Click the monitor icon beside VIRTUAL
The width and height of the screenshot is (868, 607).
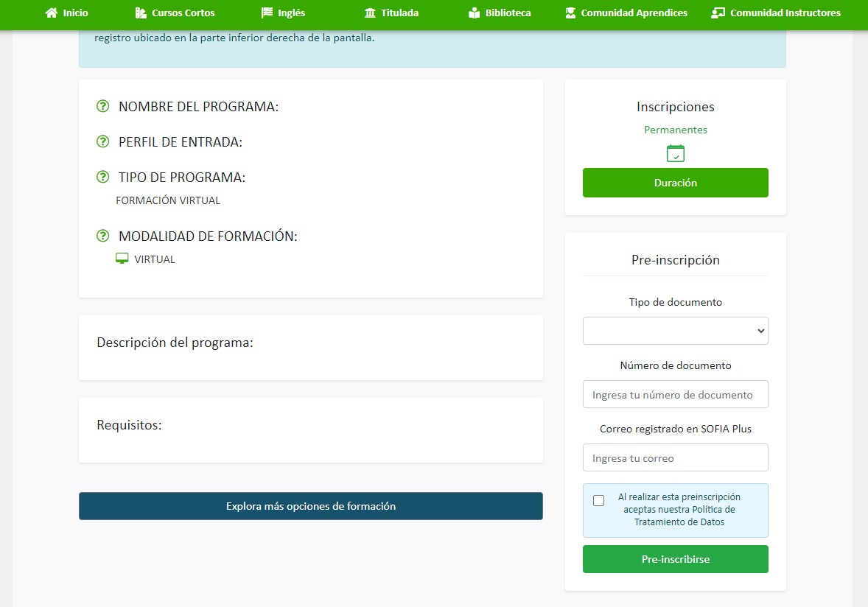click(x=121, y=258)
